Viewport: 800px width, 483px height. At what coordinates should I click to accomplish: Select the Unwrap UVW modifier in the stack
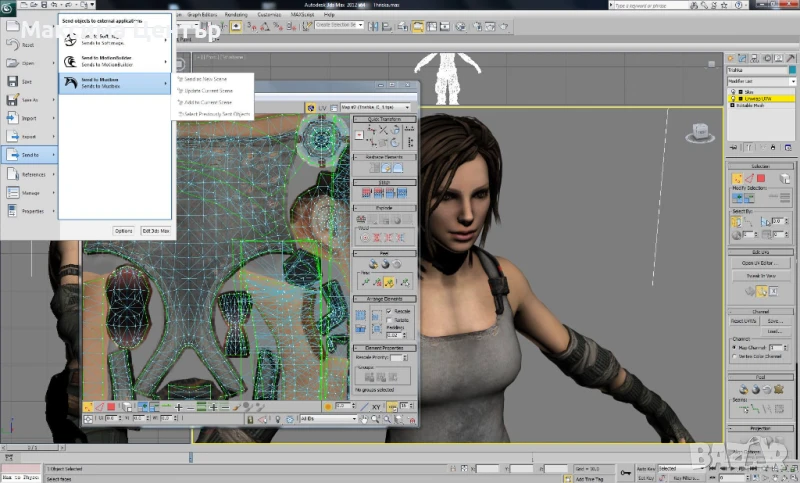pyautogui.click(x=758, y=98)
